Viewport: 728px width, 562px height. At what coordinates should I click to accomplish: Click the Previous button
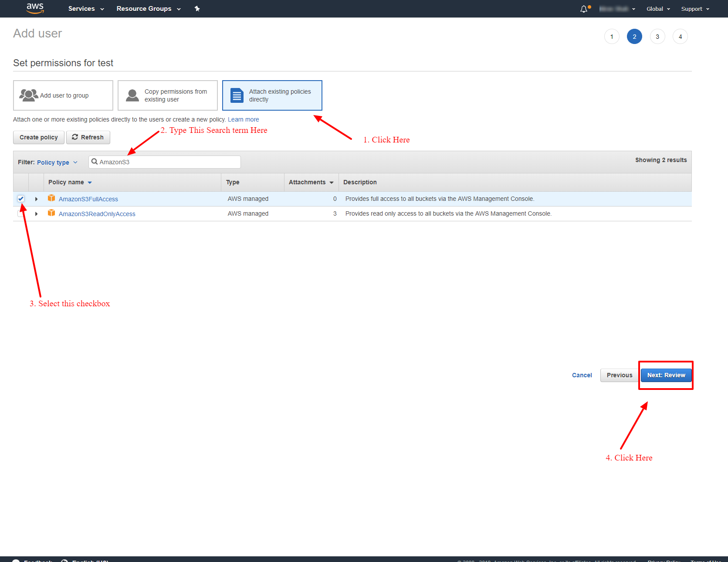620,375
